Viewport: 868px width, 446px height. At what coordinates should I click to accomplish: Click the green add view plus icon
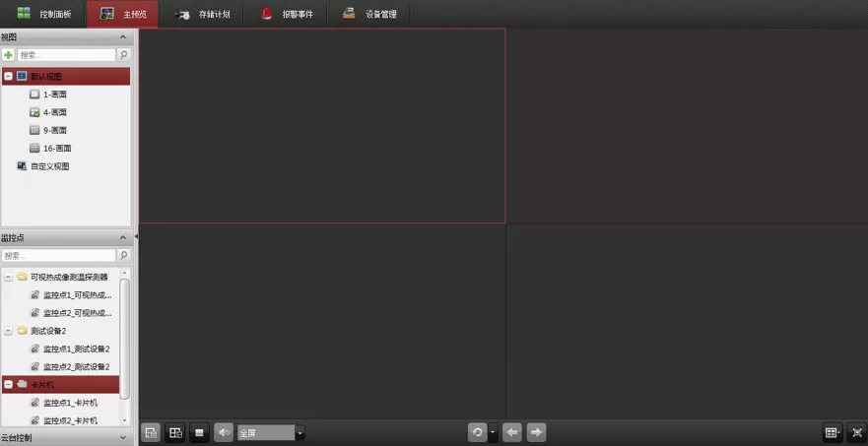[9, 55]
